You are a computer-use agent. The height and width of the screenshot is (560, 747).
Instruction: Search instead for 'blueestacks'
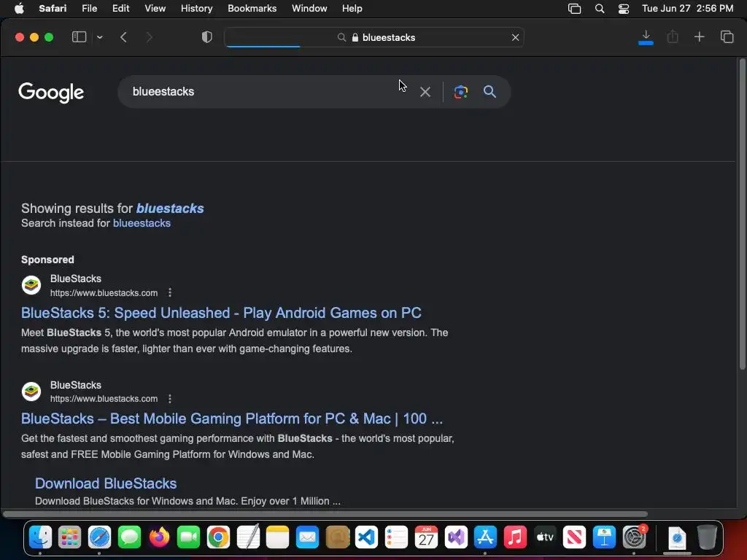pos(142,223)
